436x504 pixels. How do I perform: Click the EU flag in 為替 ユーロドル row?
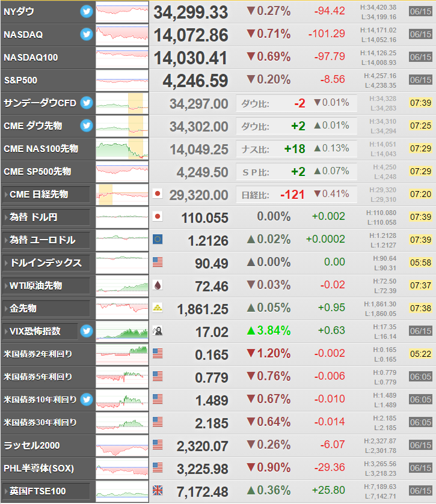click(158, 240)
